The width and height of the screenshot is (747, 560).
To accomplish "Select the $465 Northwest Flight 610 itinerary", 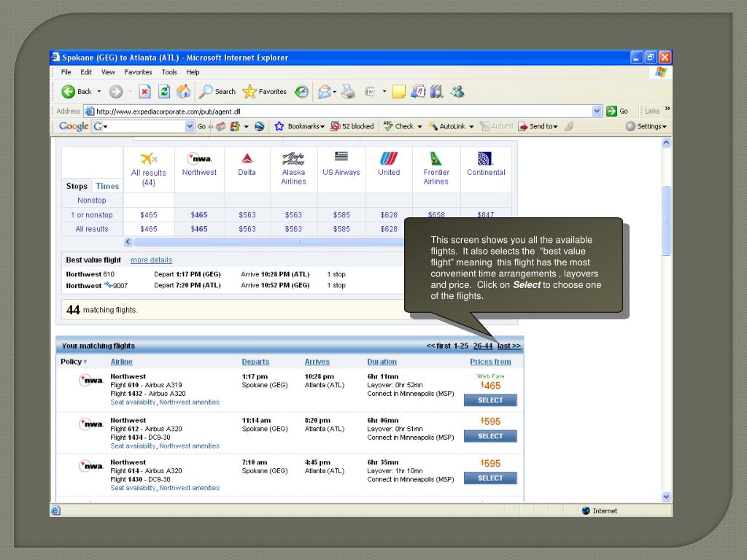I will click(x=490, y=400).
